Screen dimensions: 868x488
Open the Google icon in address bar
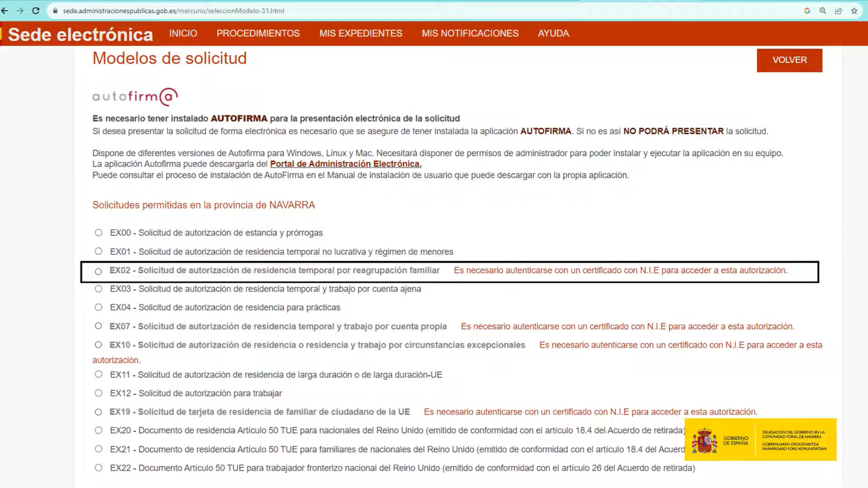[807, 11]
